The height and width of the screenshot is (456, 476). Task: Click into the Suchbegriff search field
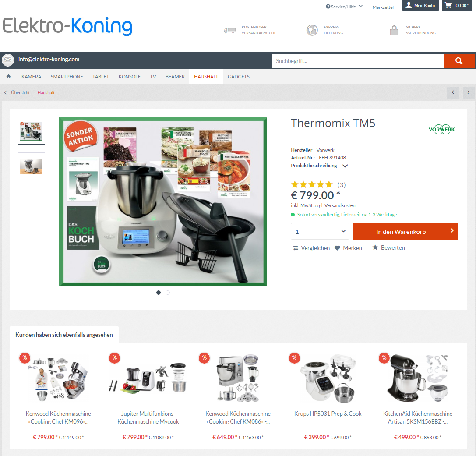click(358, 61)
